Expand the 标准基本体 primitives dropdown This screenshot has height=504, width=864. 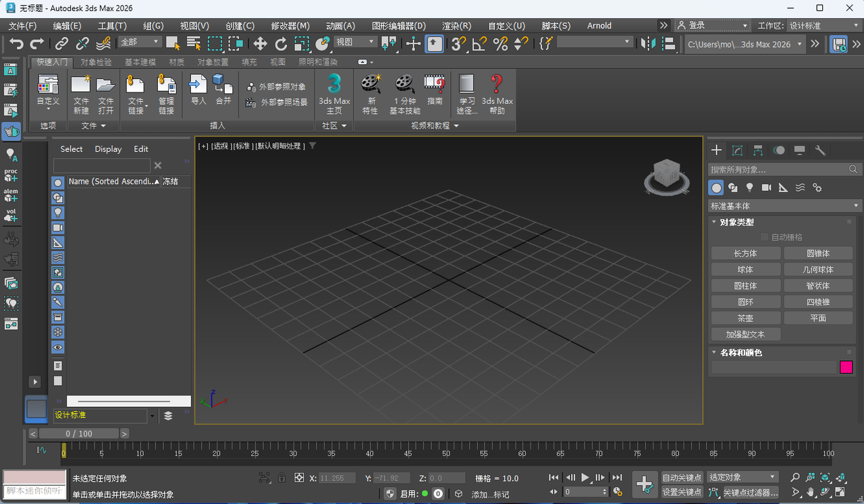785,206
